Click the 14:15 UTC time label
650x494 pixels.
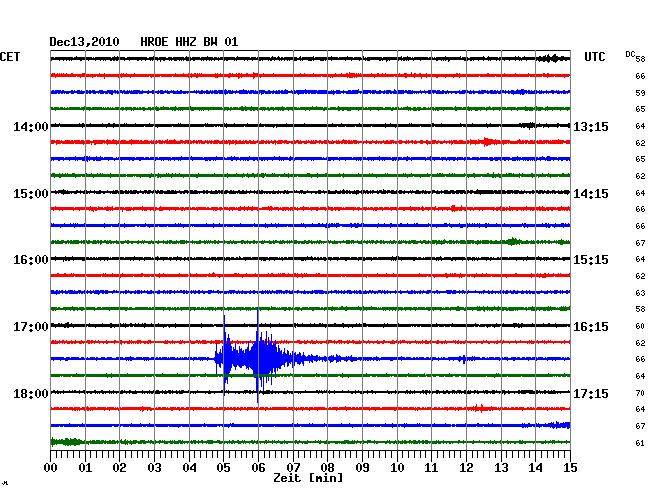[591, 194]
